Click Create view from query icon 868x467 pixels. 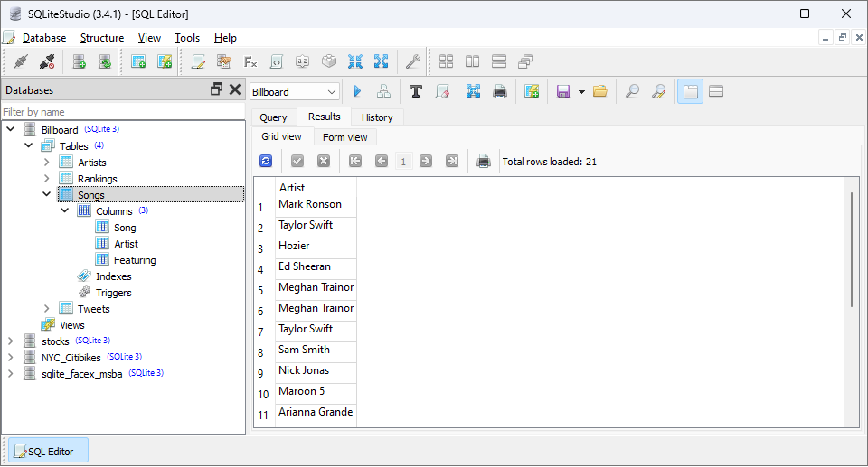click(x=532, y=91)
